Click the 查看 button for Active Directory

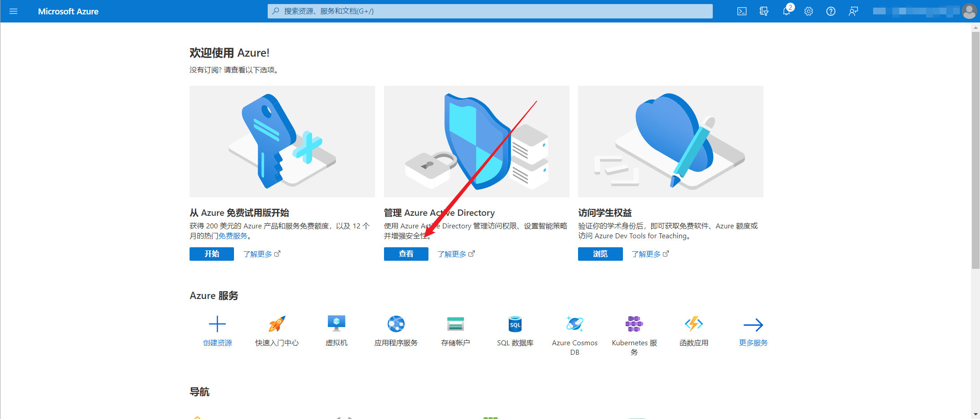pos(406,254)
